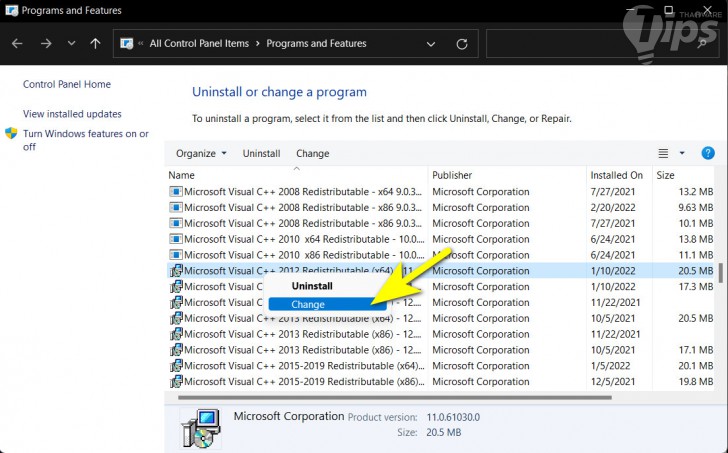Sort by the Name column header
728x453 pixels.
[x=181, y=175]
